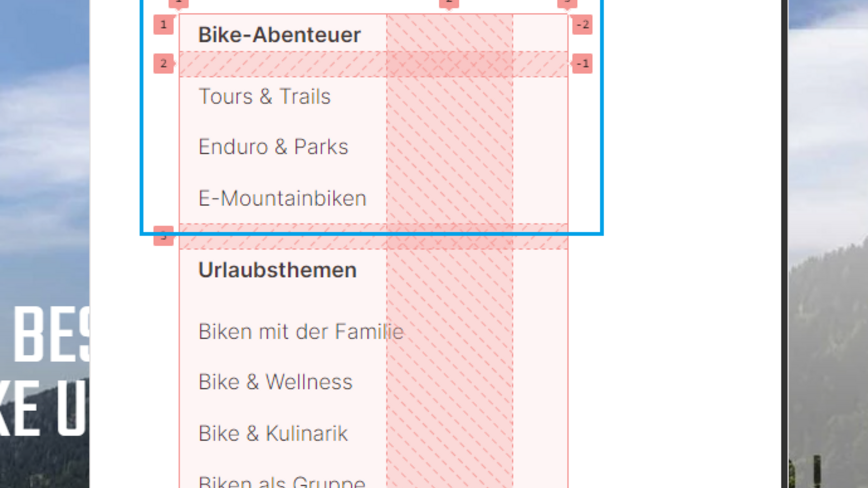Open the Bike & Kulinarik link
Screen dimensions: 868x488
pos(273,434)
